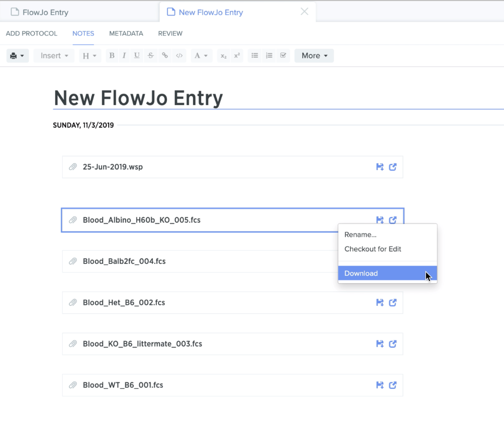This screenshot has width=504, height=434.
Task: Select Checkout for Edit in the context menu
Action: (387, 249)
